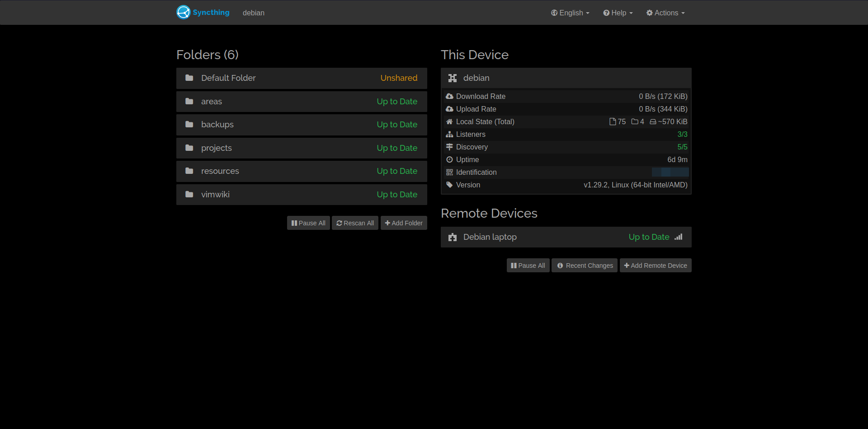Click the debian device icon
868x429 pixels.
[453, 78]
